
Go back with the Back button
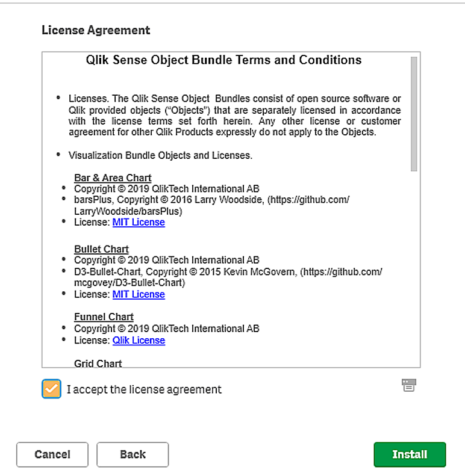[x=133, y=454]
